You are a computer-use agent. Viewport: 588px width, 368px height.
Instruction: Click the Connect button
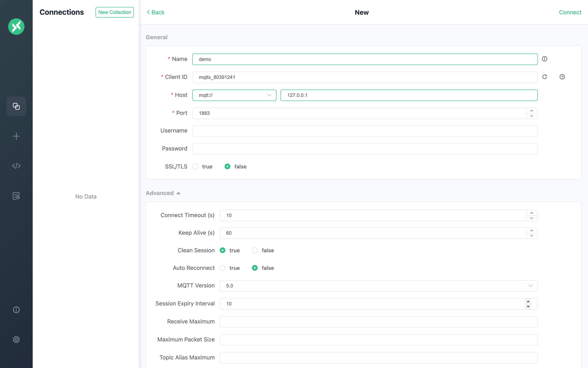tap(570, 12)
